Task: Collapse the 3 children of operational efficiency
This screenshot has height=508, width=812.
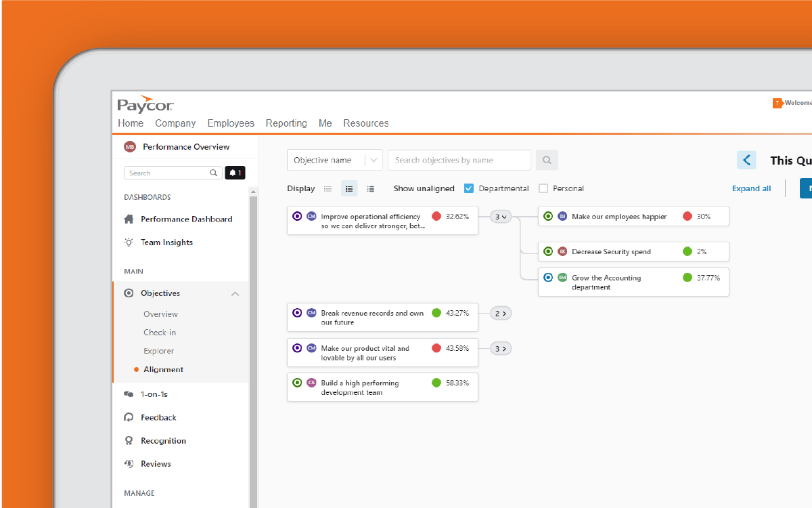Action: [x=501, y=217]
